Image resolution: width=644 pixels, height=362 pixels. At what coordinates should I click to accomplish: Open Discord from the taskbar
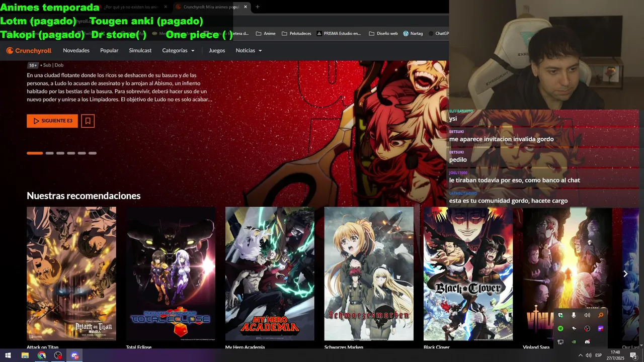tap(75, 355)
